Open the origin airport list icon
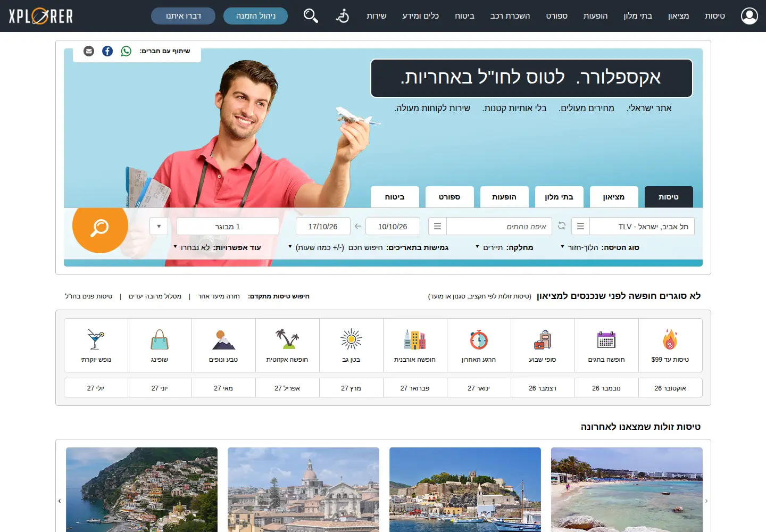 pyautogui.click(x=580, y=226)
